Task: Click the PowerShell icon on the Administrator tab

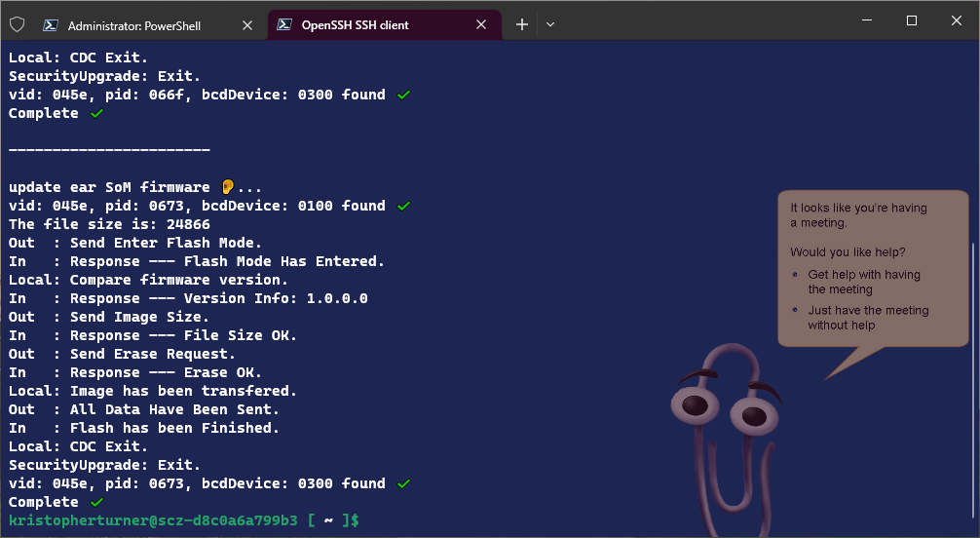Action: [x=51, y=25]
